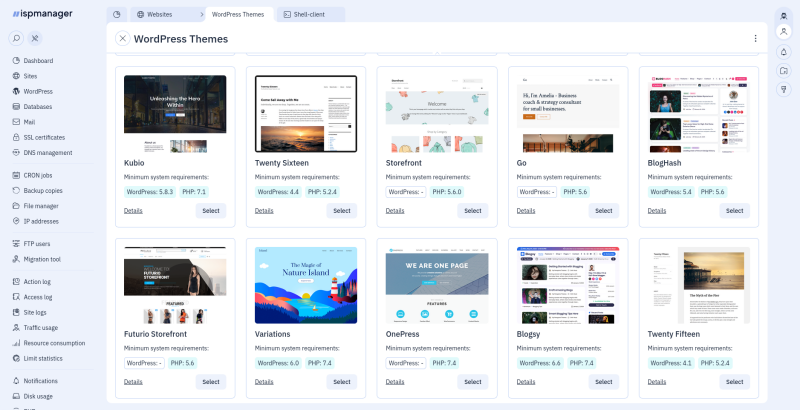The width and height of the screenshot is (800, 410).
Task: Open Limit statistics
Action: (43, 358)
